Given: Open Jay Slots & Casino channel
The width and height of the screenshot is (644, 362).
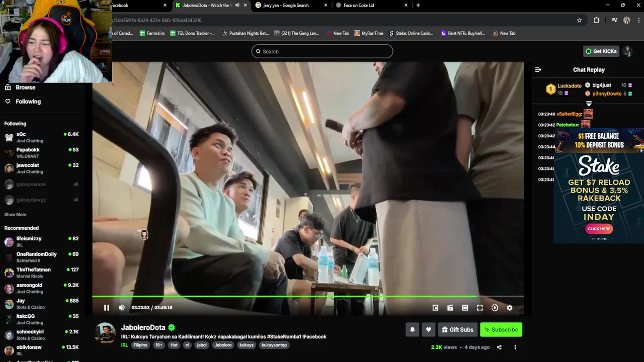Looking at the screenshot, I should click(41, 304).
